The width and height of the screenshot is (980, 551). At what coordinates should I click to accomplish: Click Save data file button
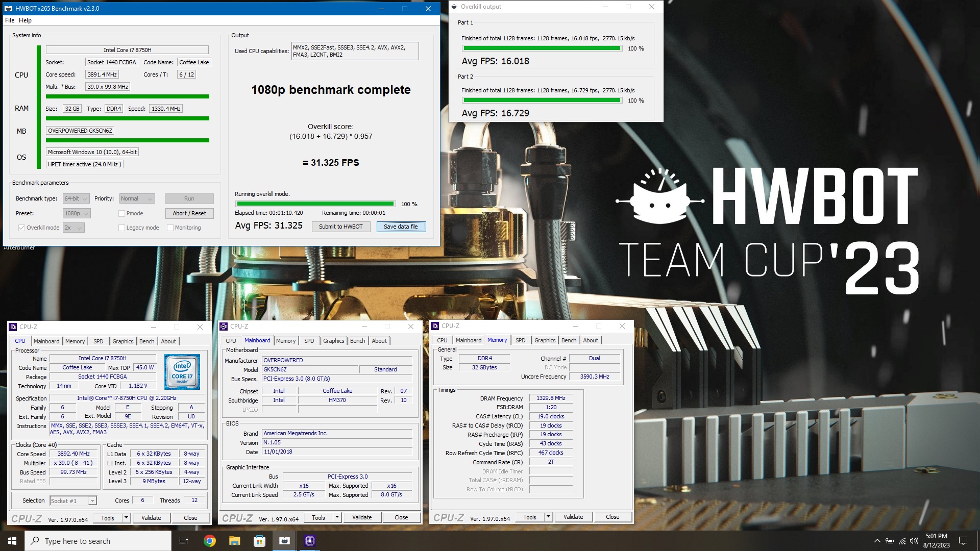coord(401,227)
